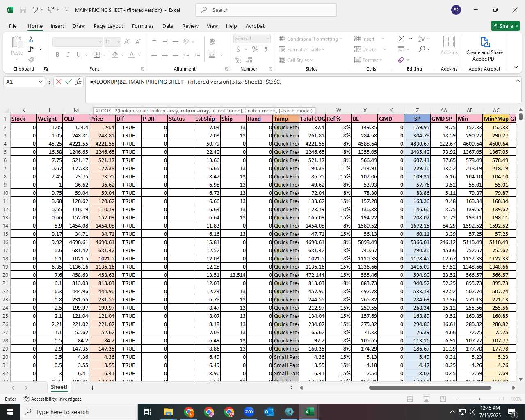The height and width of the screenshot is (420, 525).
Task: Click Sort & Filter icon
Action: (x=422, y=39)
